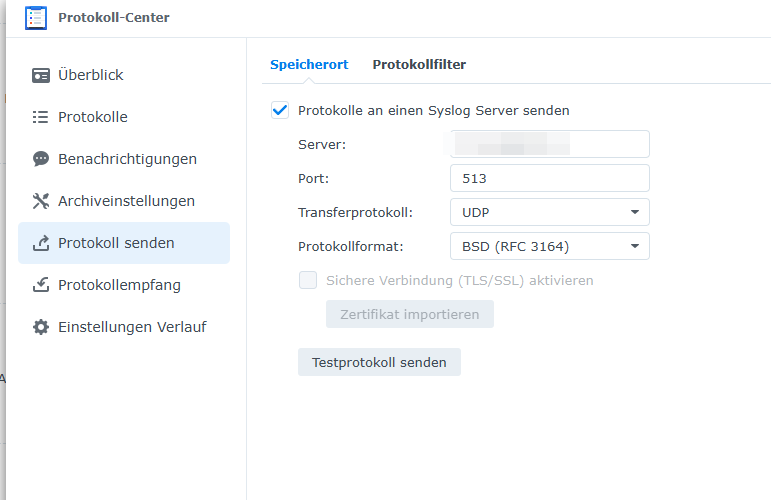Viewport: 771px width, 500px height.
Task: Uncheck Protokolle an einen Syslog Server senden
Action: click(x=280, y=110)
